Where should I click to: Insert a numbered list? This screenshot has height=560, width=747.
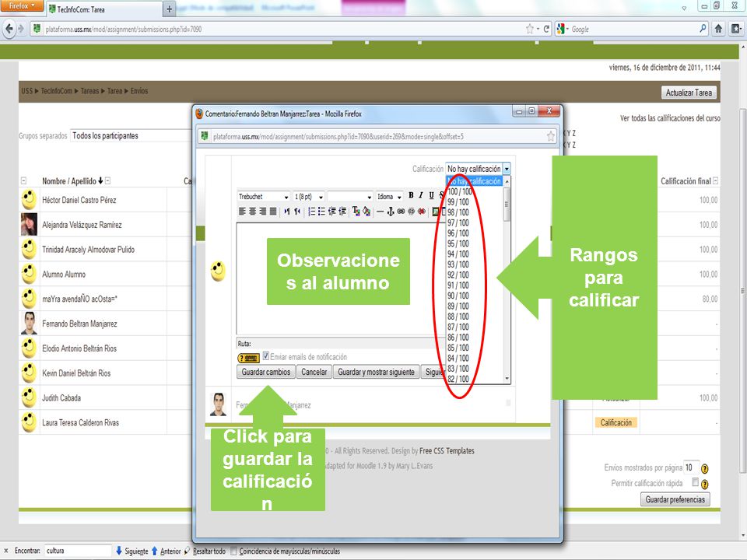click(x=311, y=211)
